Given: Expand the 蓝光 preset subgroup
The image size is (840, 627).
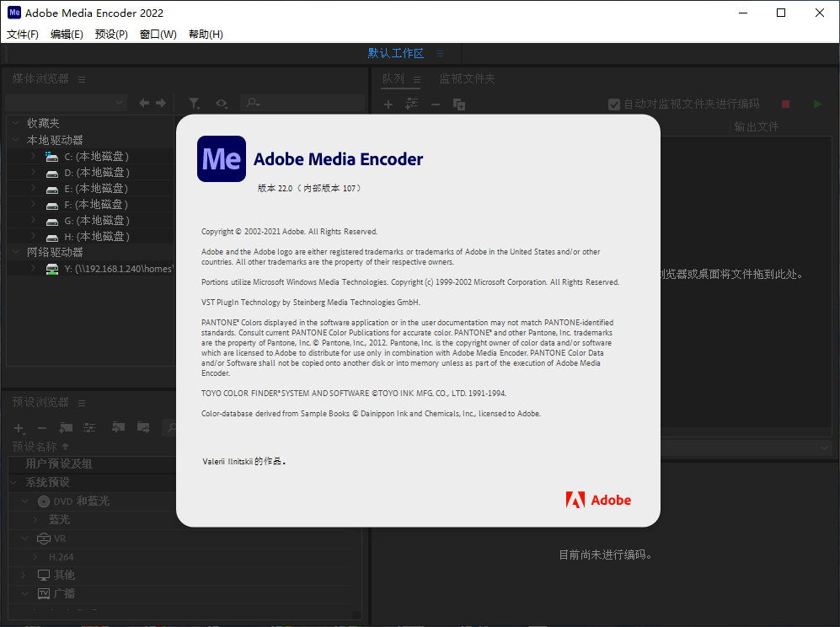Looking at the screenshot, I should [35, 519].
